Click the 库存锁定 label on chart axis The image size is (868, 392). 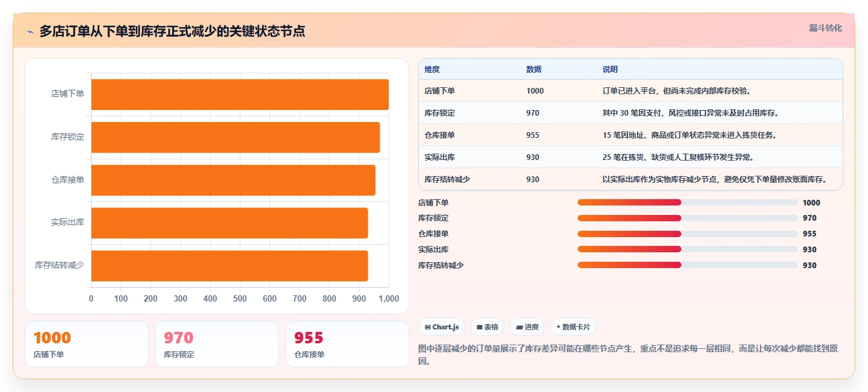point(68,137)
